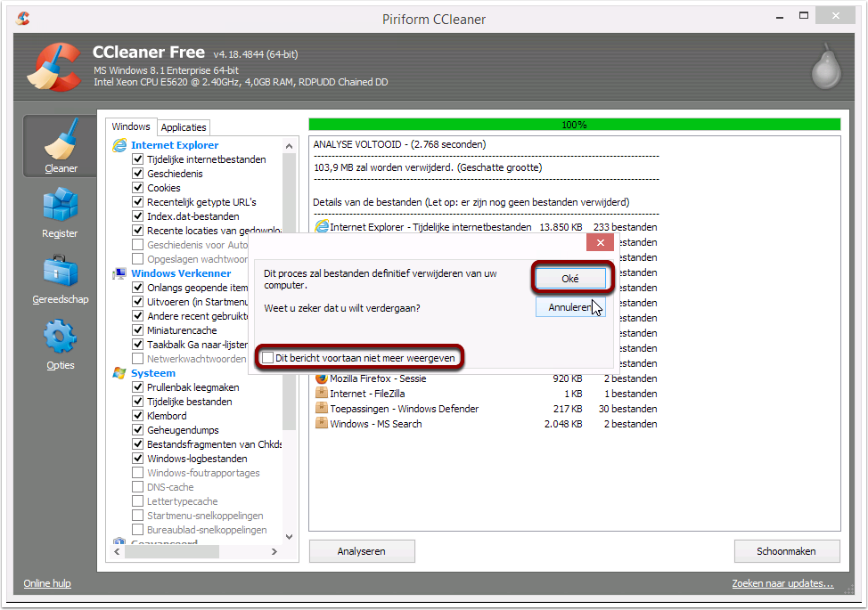This screenshot has height=610, width=868.
Task: Click the Analyseren button
Action: click(362, 551)
